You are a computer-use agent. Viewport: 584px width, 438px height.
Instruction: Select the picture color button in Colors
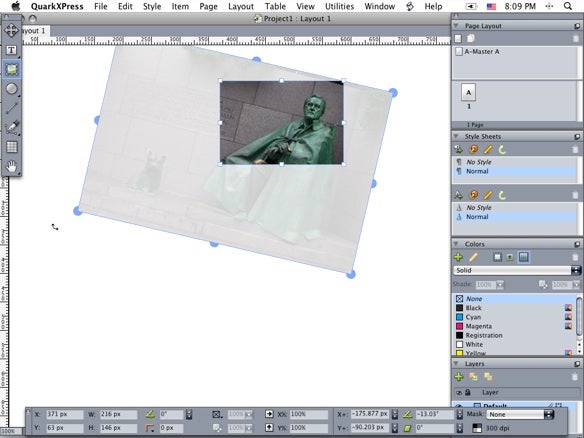pyautogui.click(x=510, y=257)
